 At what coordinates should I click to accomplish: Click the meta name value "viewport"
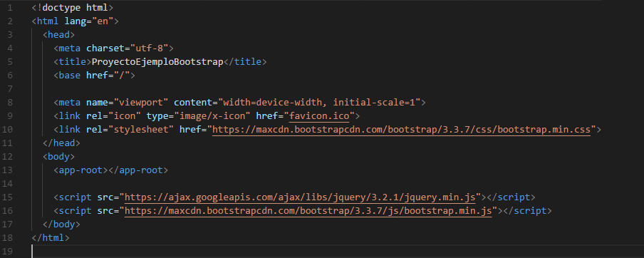(141, 103)
